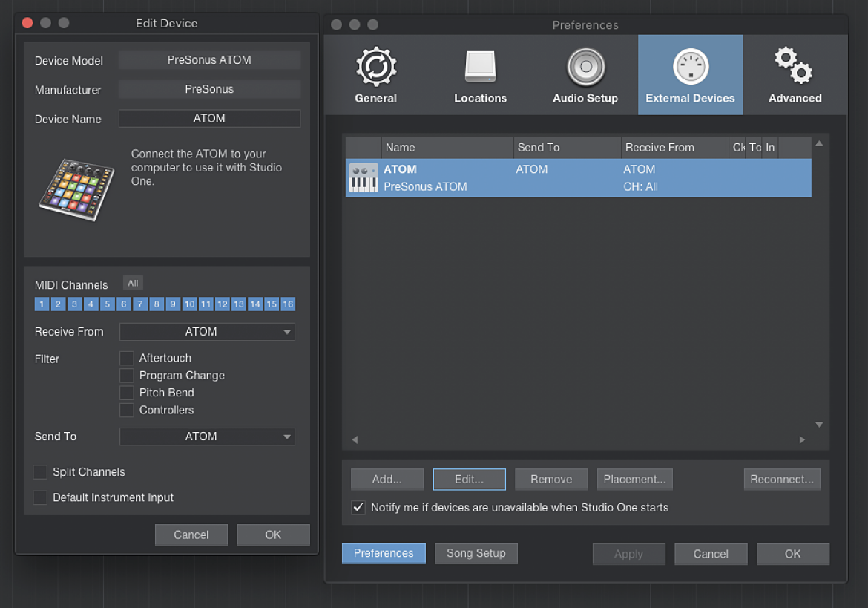Click the Receive From column header
Image resolution: width=868 pixels, height=608 pixels.
point(675,148)
